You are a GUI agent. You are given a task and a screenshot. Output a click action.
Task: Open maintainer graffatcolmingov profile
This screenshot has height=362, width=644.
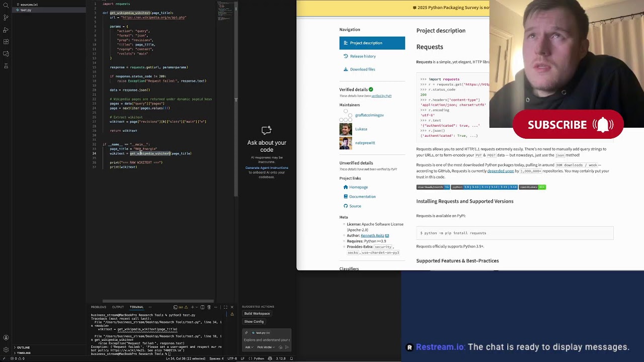(369, 115)
